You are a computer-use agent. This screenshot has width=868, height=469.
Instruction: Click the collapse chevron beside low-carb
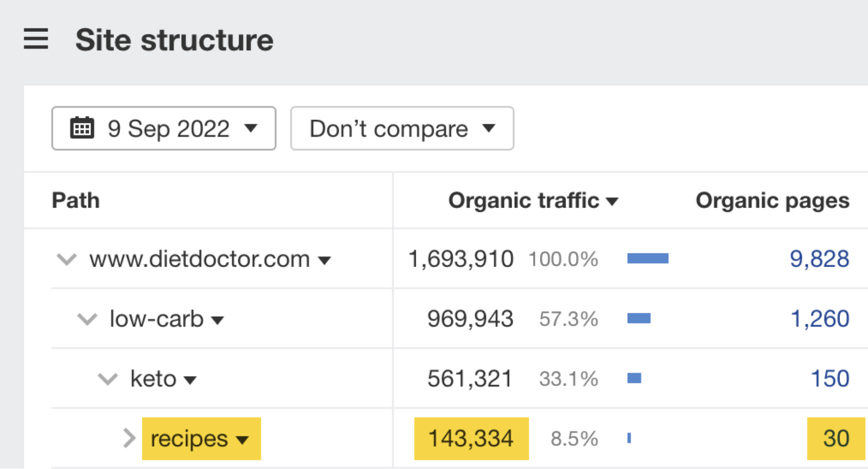(87, 319)
